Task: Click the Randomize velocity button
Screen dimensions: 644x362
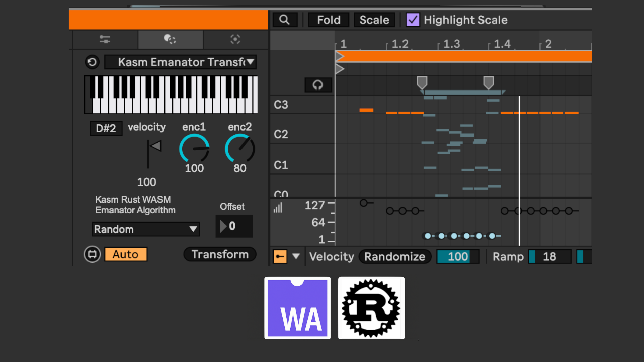Action: (x=394, y=257)
